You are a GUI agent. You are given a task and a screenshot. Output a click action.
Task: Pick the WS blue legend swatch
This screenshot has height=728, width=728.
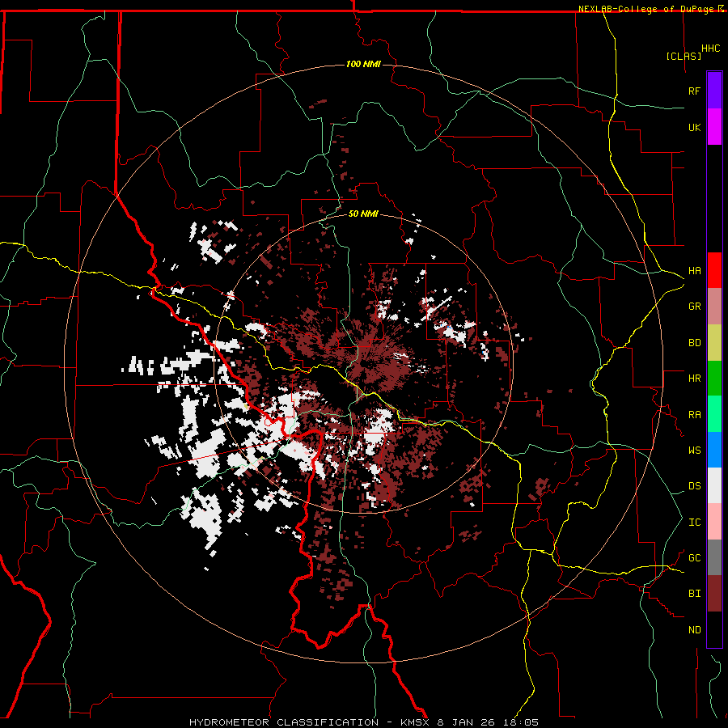click(x=714, y=450)
